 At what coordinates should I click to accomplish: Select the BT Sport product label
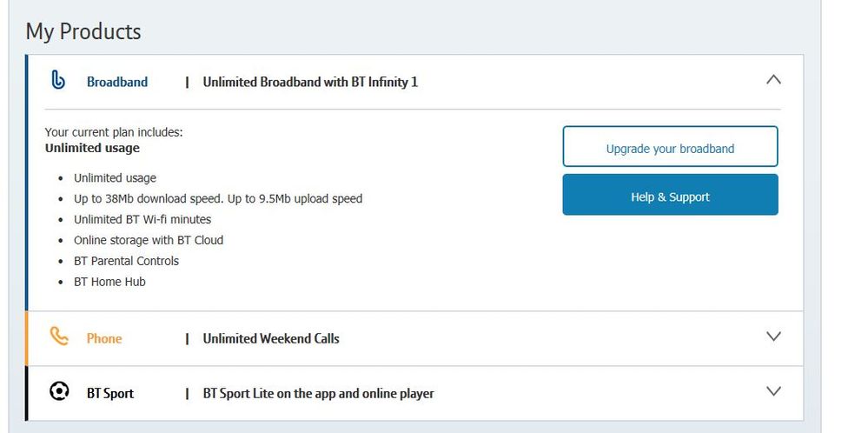tap(110, 394)
